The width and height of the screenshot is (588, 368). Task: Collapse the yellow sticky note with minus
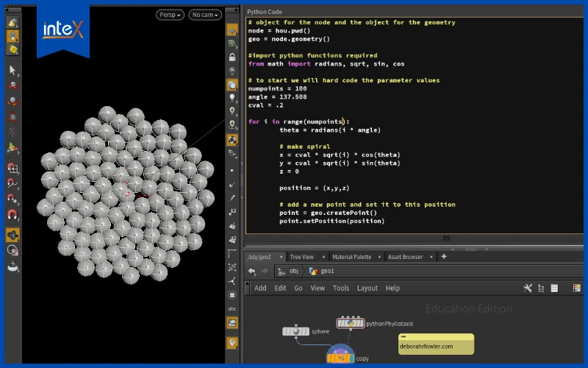404,336
